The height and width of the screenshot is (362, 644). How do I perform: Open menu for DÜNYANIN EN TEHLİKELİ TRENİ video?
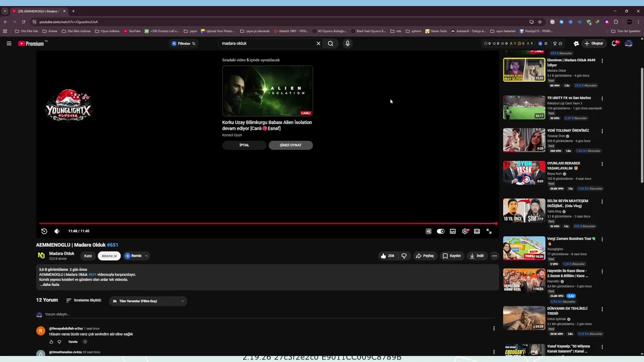coord(602,309)
